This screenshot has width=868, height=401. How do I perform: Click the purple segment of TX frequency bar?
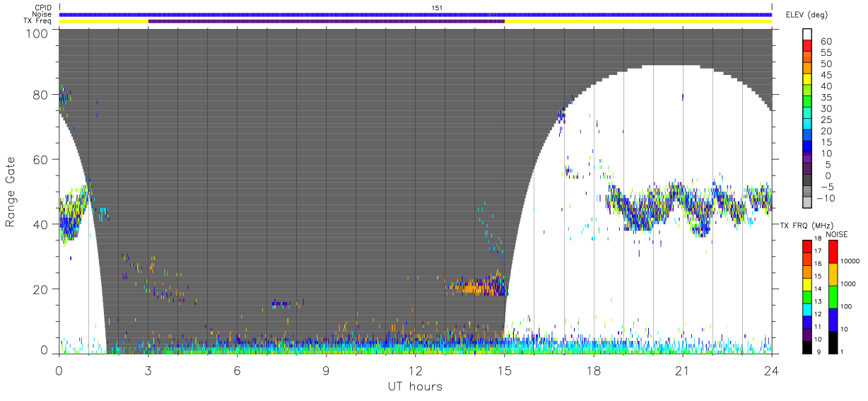(x=327, y=21)
